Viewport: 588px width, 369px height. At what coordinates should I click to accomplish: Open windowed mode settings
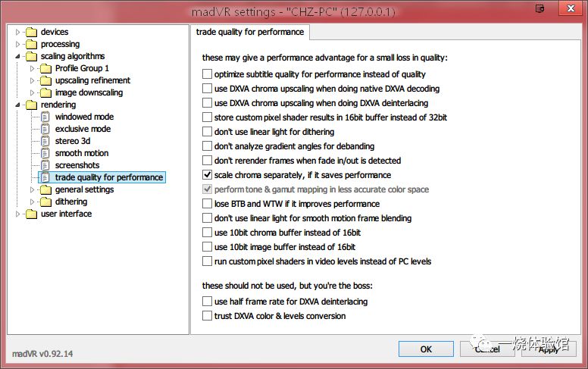pos(84,117)
